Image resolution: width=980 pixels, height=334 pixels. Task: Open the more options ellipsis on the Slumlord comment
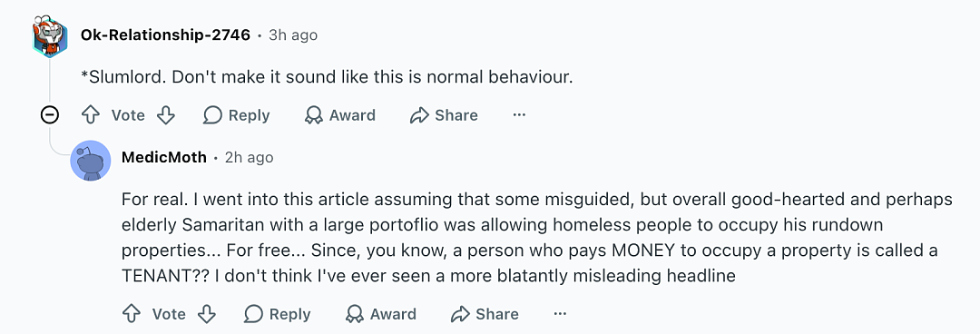[x=519, y=115]
